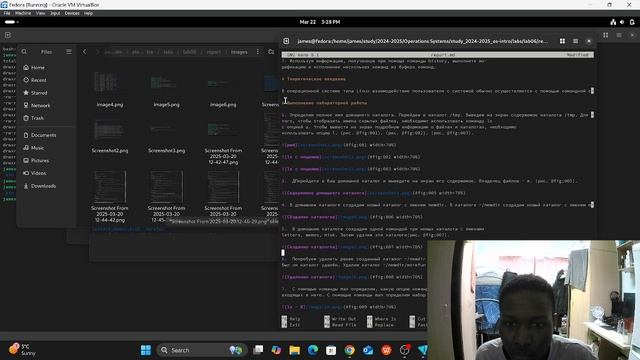Open Google Chrome on taskbar
Screen dimensions: 640x360
coord(349,350)
